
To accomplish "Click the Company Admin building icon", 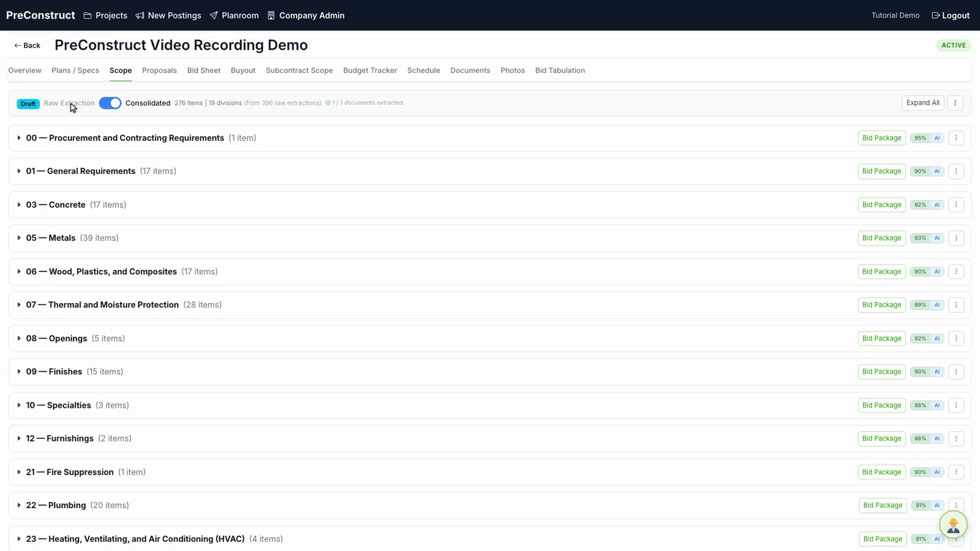I will [271, 15].
